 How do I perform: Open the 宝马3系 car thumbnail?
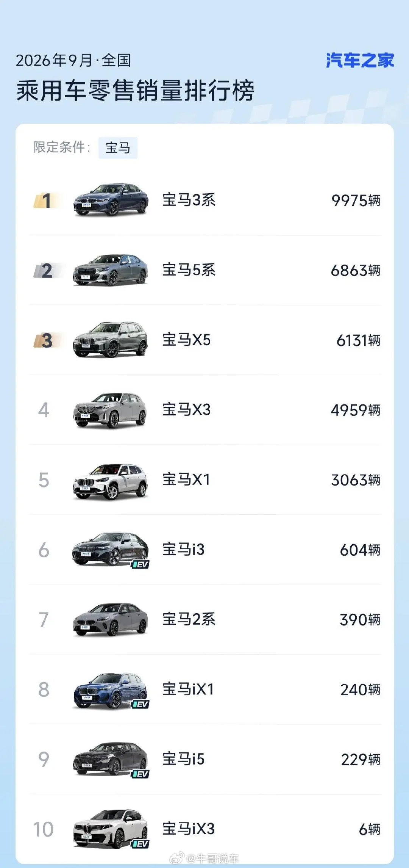click(111, 200)
